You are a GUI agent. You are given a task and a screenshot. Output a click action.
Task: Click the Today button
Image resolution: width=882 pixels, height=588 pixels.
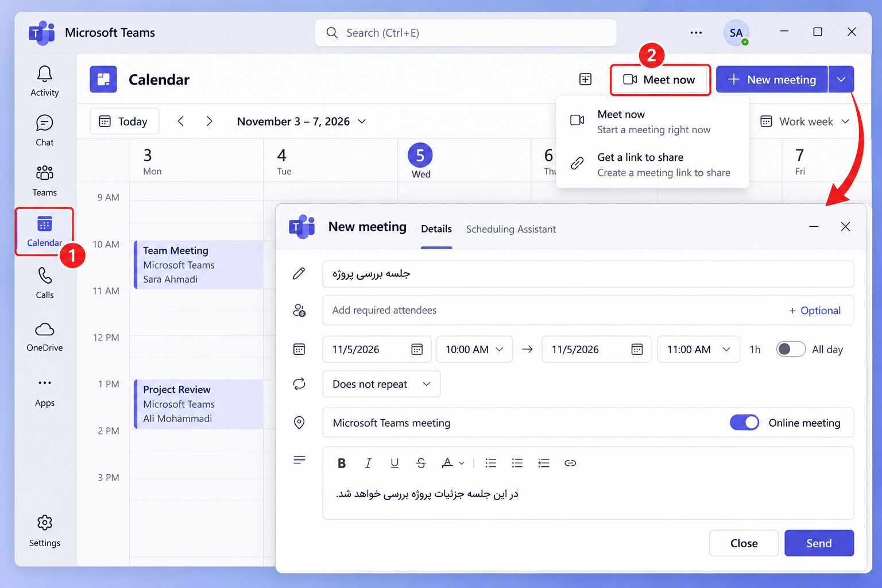[124, 122]
